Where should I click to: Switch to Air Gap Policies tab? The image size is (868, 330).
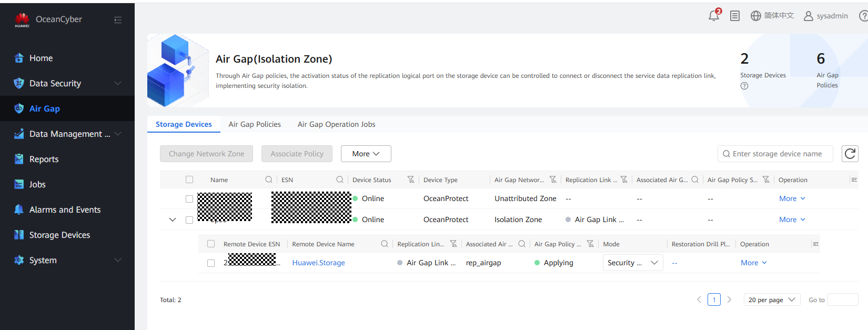(255, 124)
